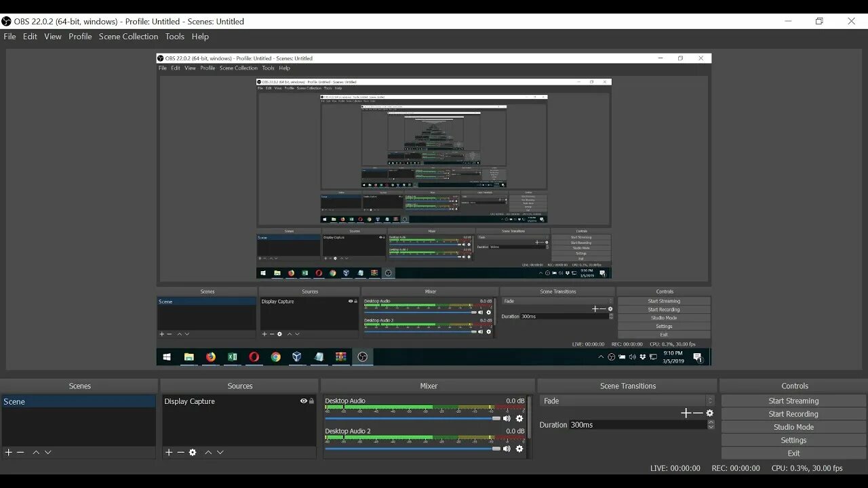Click the Mixer panel scrollbar

tap(530, 418)
